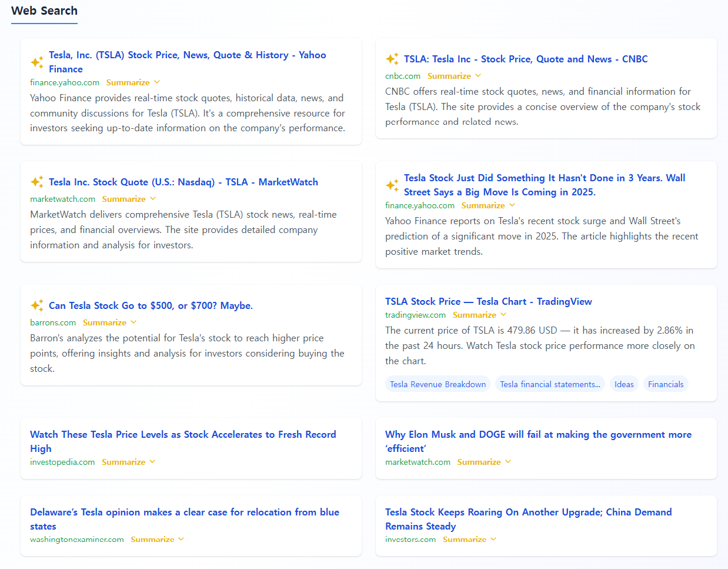
Task: Click 'Barron's analyzes the potential' snippet
Action: pos(187,353)
